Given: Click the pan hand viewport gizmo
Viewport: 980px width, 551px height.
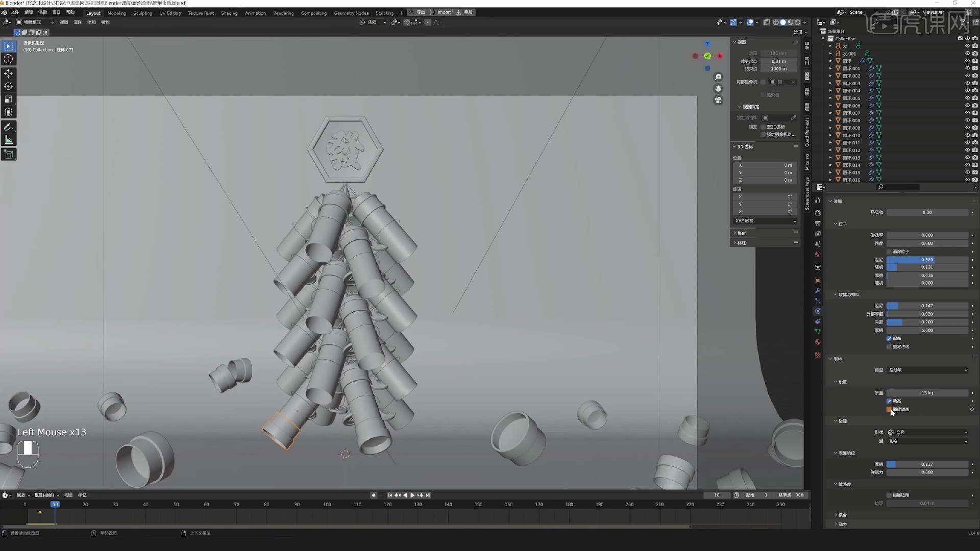Looking at the screenshot, I should [718, 89].
